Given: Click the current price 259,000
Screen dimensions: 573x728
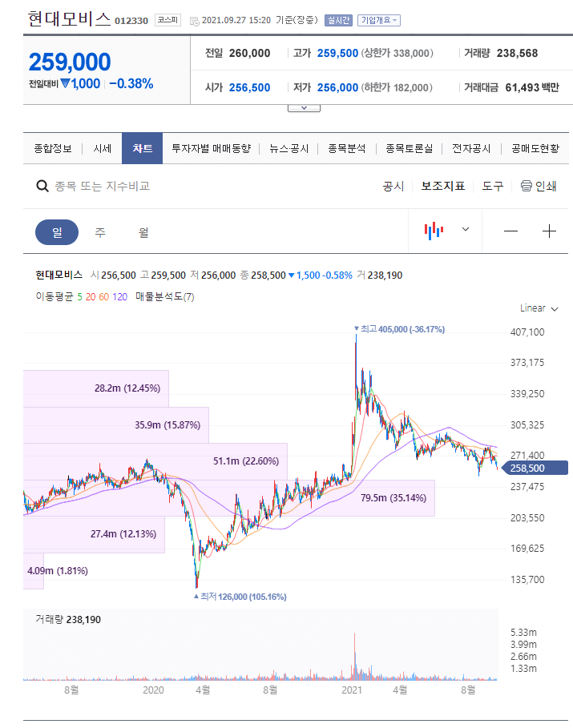Looking at the screenshot, I should click(70, 62).
